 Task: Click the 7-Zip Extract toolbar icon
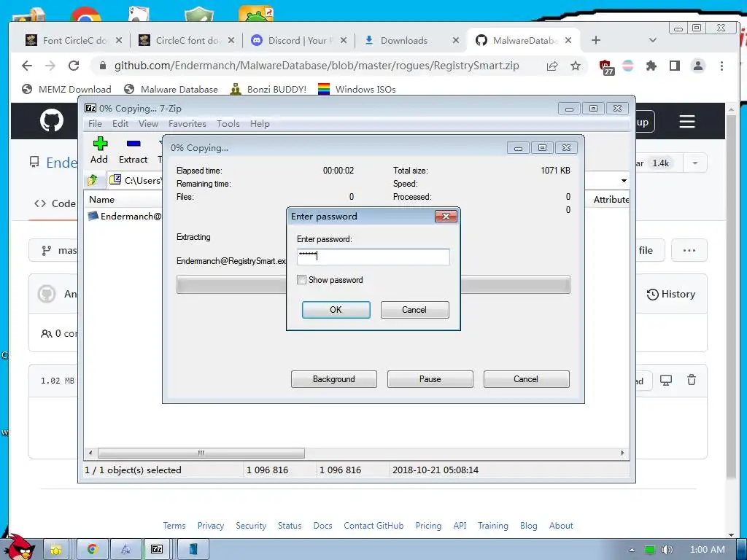(133, 144)
